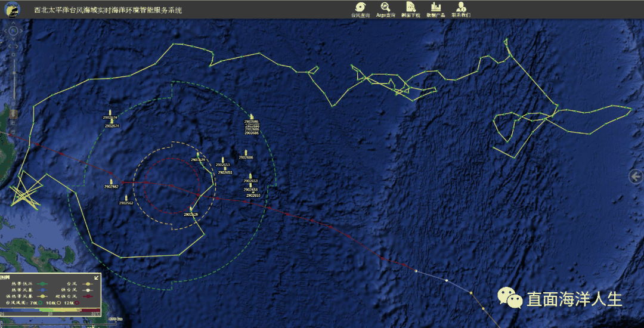The height and width of the screenshot is (328, 644).
Task: Expand the right side panel arrow
Action: 636,175
